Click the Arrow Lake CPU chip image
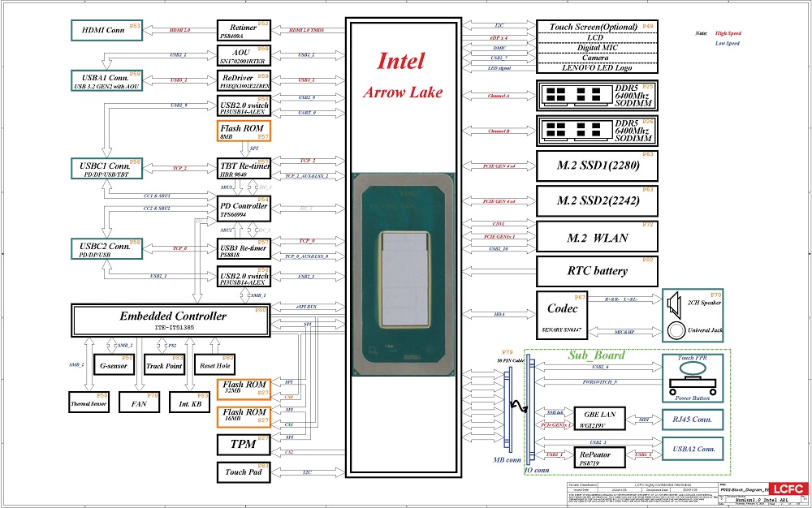This screenshot has height=508, width=812. (x=403, y=274)
